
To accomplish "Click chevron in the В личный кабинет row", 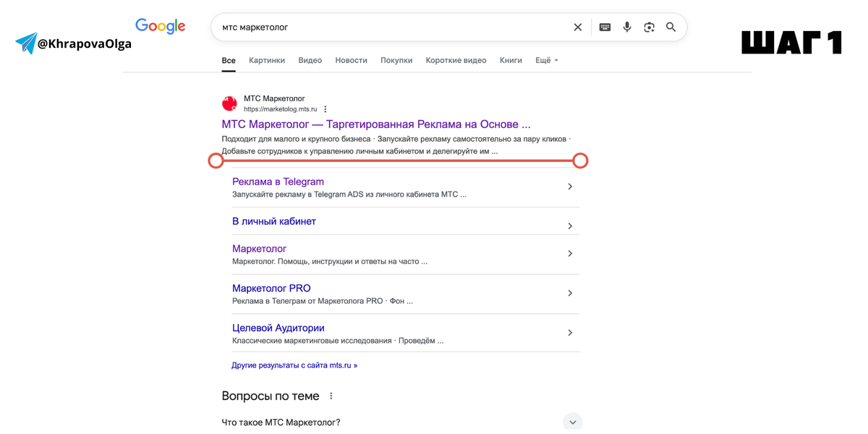I will [x=570, y=226].
